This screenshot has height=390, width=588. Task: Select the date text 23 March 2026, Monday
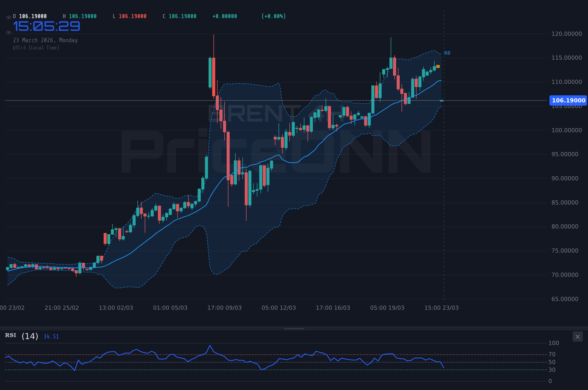(x=45, y=40)
